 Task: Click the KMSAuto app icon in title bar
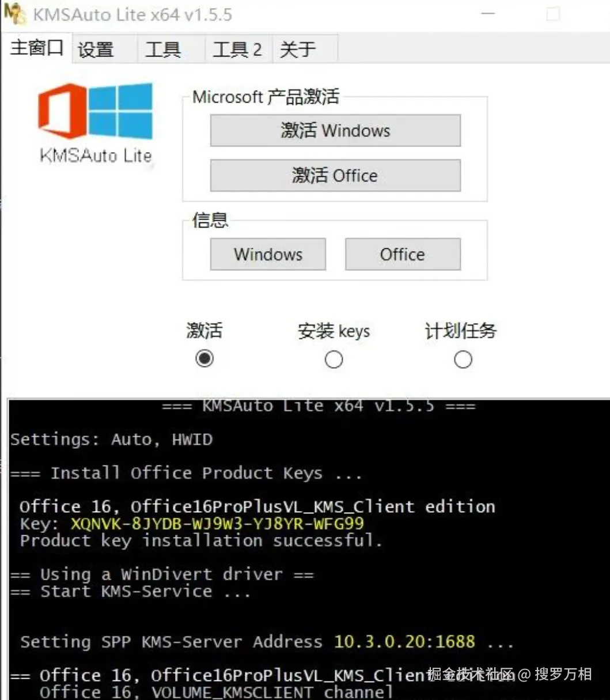(x=15, y=13)
